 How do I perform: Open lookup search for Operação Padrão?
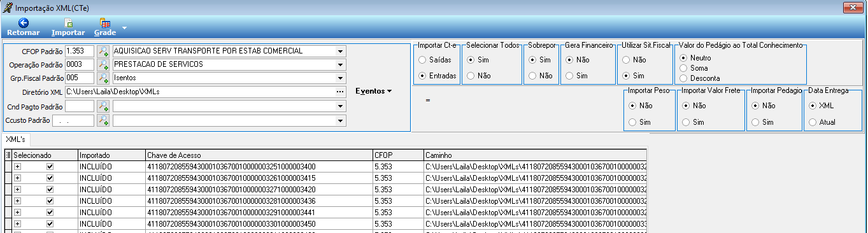pyautogui.click(x=103, y=64)
